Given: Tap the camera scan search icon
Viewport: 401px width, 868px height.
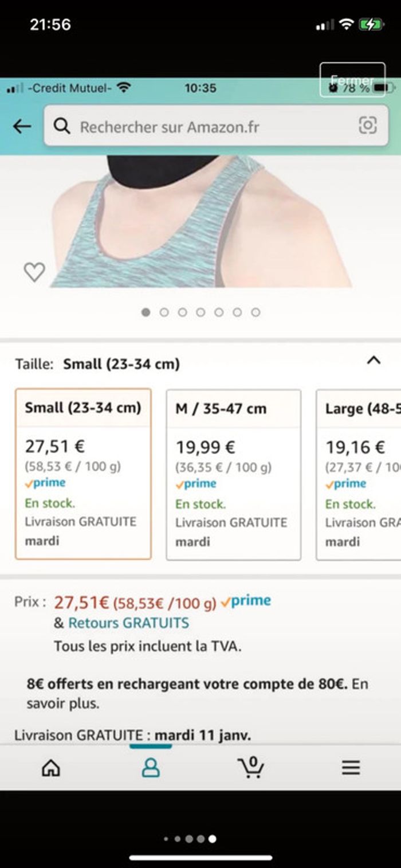Looking at the screenshot, I should 367,126.
